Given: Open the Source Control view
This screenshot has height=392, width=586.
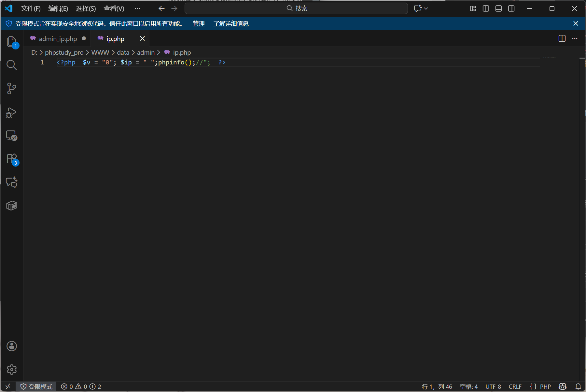Looking at the screenshot, I should [11, 88].
